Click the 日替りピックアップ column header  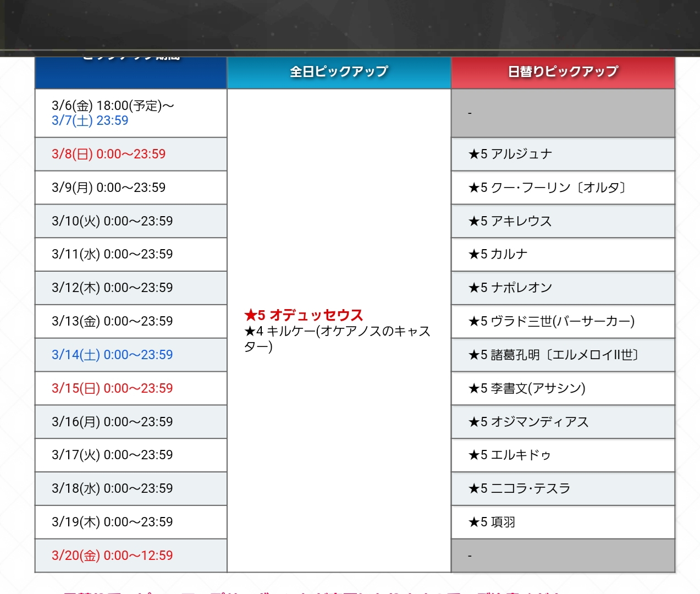(563, 72)
